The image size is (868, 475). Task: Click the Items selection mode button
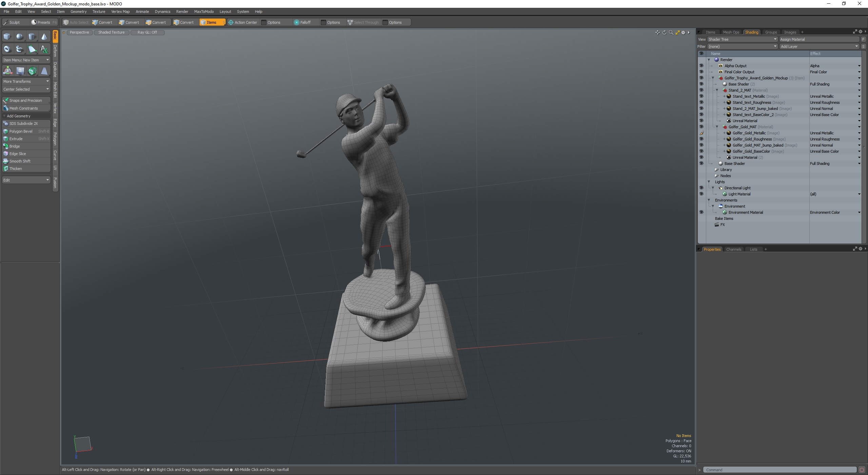click(212, 22)
